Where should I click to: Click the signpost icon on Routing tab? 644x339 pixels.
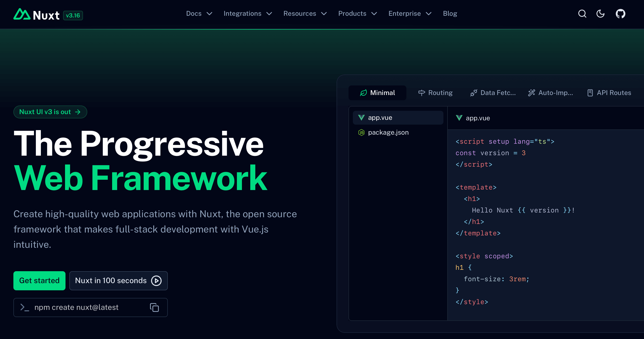421,93
